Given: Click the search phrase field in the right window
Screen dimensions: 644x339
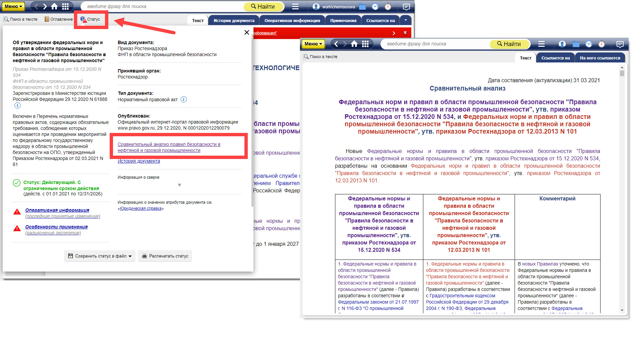Looking at the screenshot, I should pyautogui.click(x=435, y=44).
